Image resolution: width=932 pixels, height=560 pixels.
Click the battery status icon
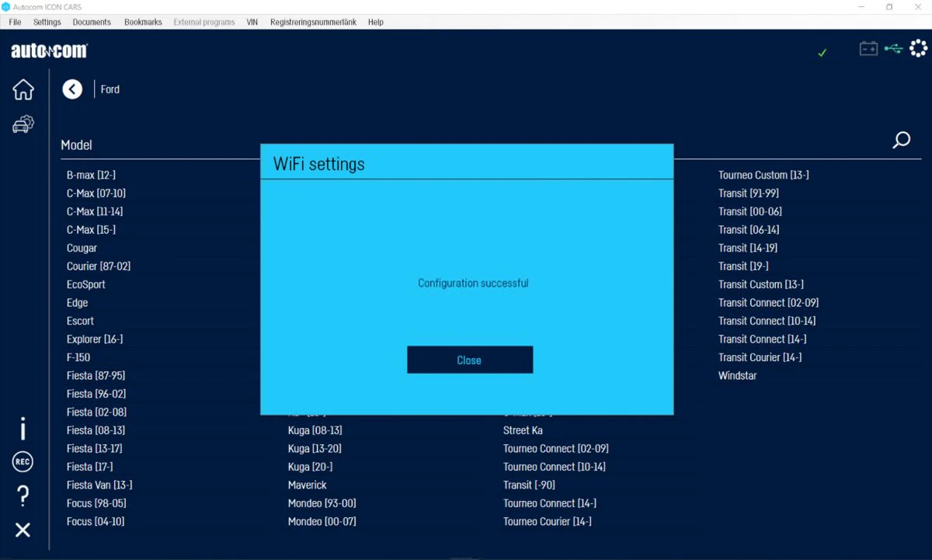pyautogui.click(x=868, y=49)
